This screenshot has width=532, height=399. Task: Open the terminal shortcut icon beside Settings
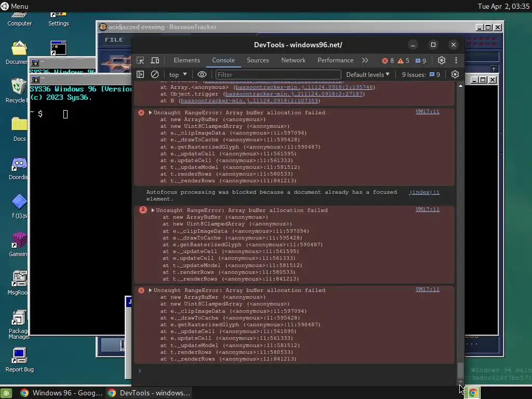pyautogui.click(x=58, y=48)
